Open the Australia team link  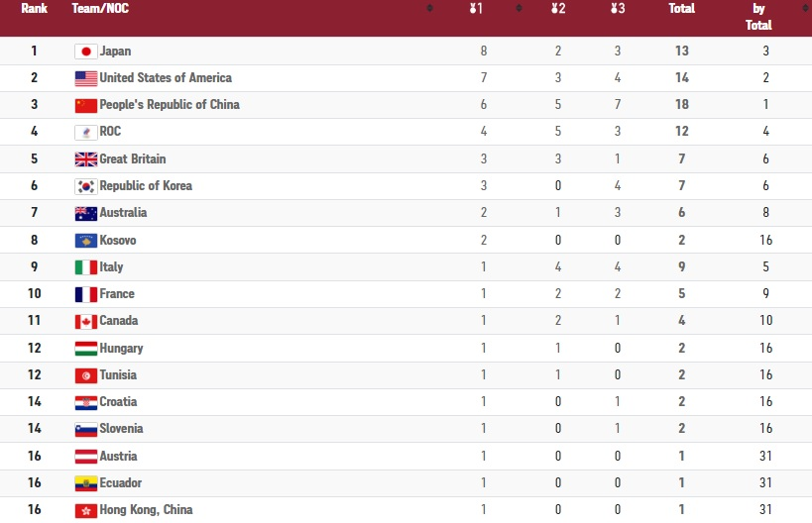point(123,213)
